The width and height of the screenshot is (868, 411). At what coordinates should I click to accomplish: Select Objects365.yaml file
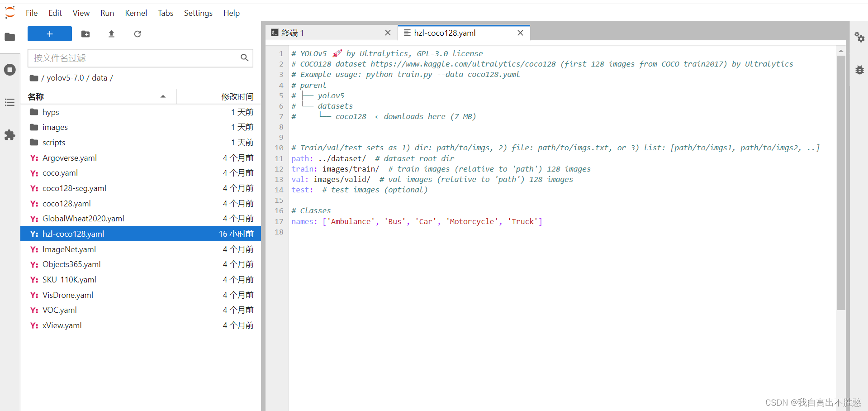[141, 264]
